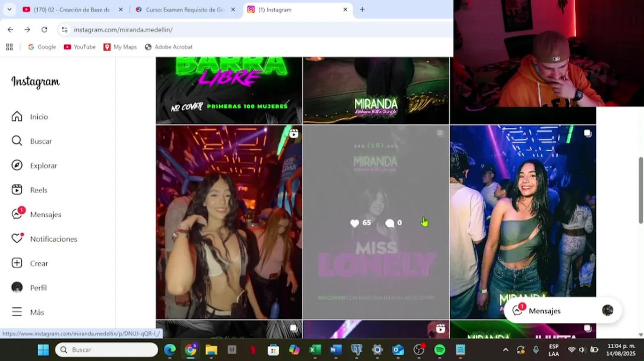Image resolution: width=644 pixels, height=361 pixels.
Task: Open Wi-Fi network tray icon
Action: (571, 349)
